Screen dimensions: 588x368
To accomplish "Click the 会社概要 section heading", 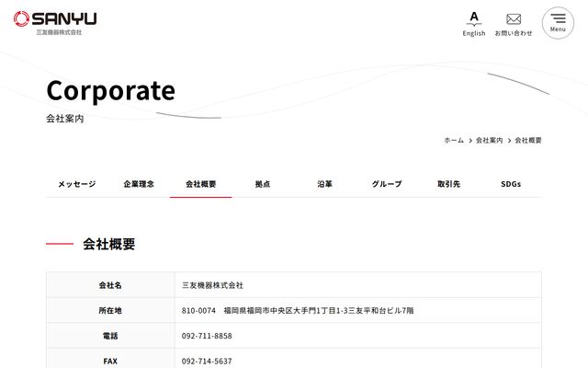I will [x=108, y=244].
